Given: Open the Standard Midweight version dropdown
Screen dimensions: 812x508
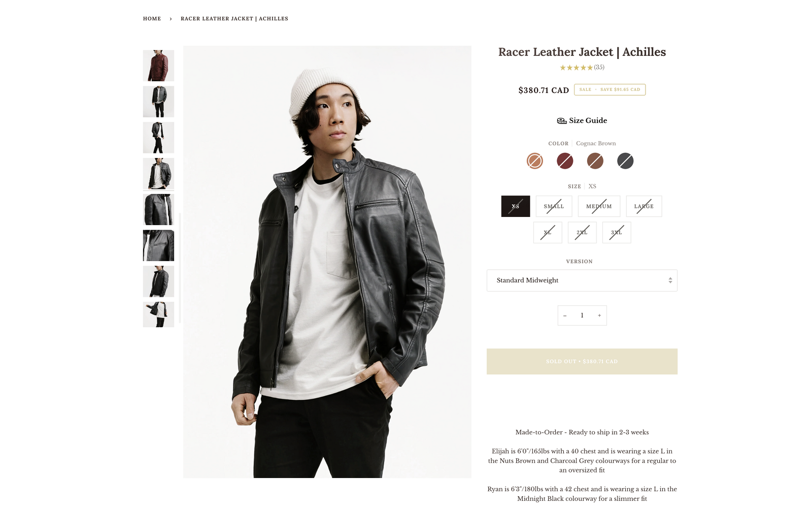Looking at the screenshot, I should pos(582,280).
